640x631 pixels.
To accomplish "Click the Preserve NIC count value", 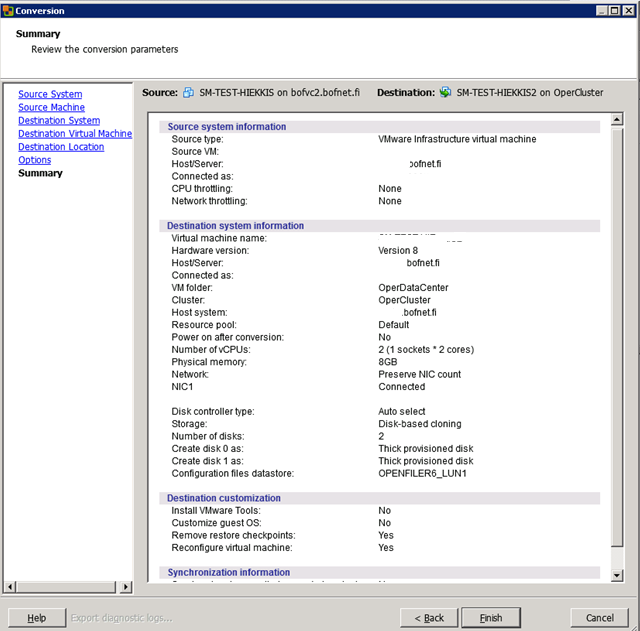I will tap(420, 374).
